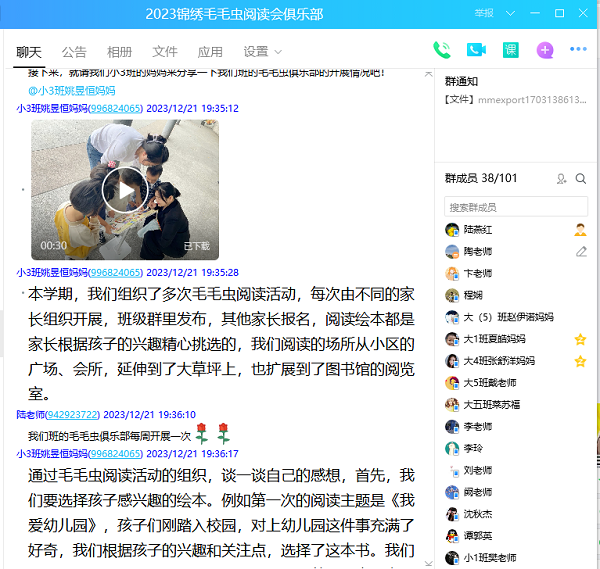Open 沈秋杰's avatar
The image size is (600, 569).
[452, 514]
